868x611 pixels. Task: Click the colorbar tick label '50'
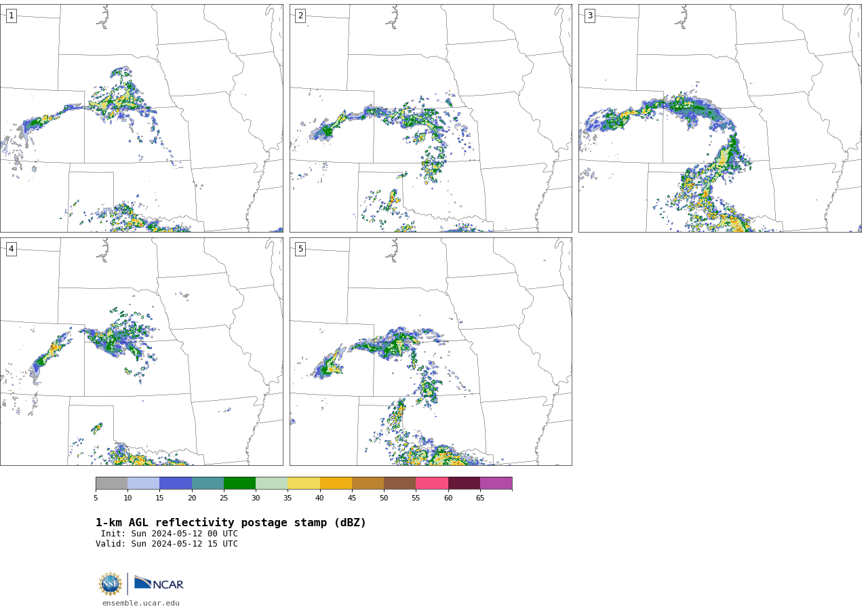point(384,498)
